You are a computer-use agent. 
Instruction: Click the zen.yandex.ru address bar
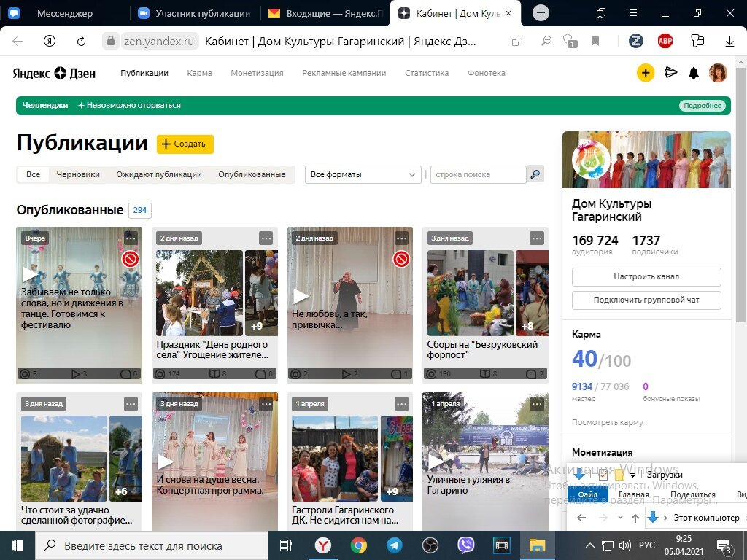pos(158,42)
